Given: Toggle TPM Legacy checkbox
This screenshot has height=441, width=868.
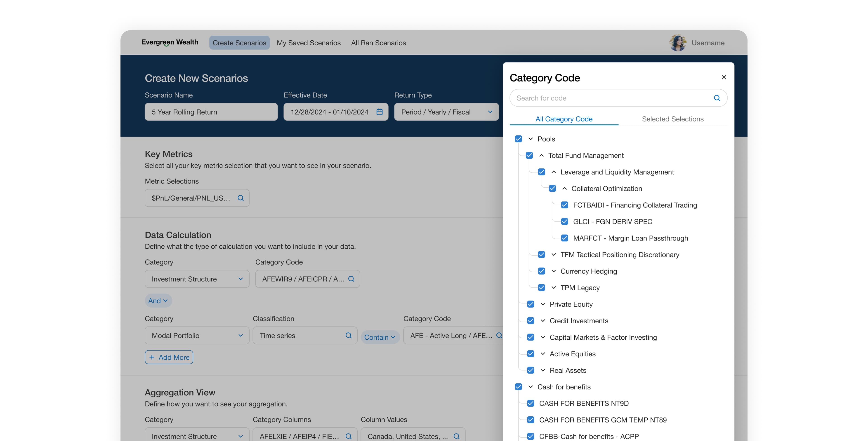Looking at the screenshot, I should pyautogui.click(x=542, y=287).
